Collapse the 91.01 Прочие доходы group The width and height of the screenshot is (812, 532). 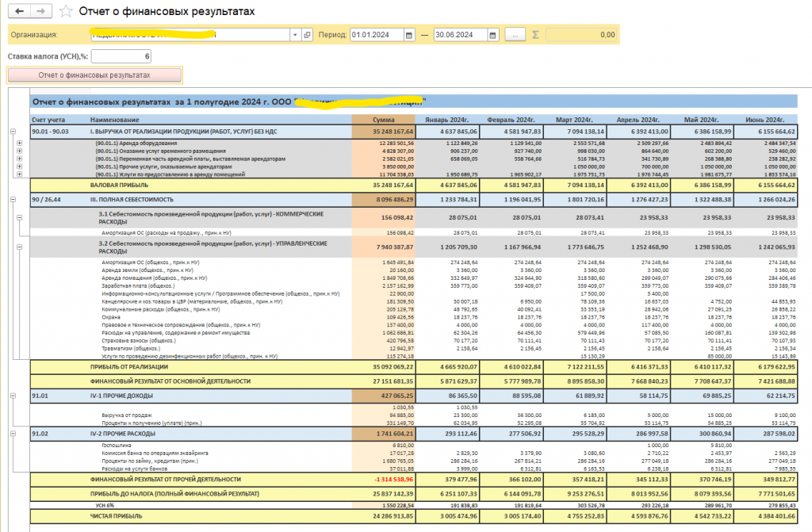click(x=13, y=396)
